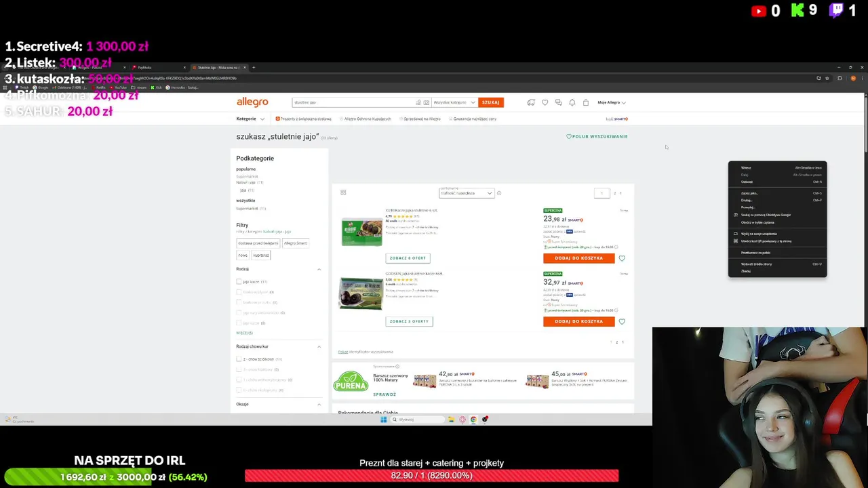Expand Moje Allegro account menu
This screenshot has width=868, height=488.
(x=612, y=102)
